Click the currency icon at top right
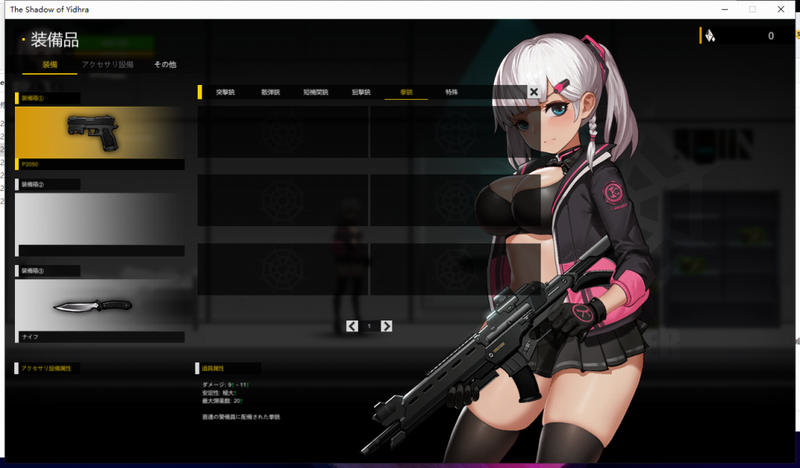Image resolution: width=800 pixels, height=468 pixels. pyautogui.click(x=710, y=36)
